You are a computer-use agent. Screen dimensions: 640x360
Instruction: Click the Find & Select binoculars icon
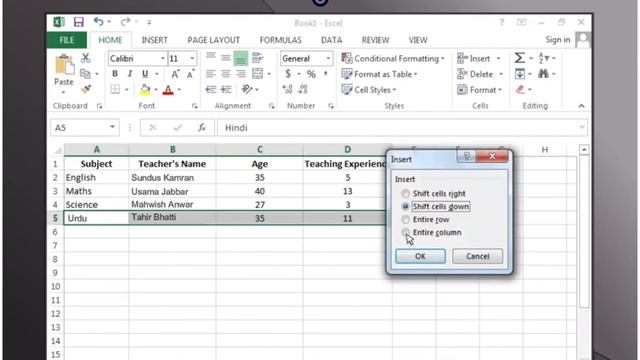(543, 74)
